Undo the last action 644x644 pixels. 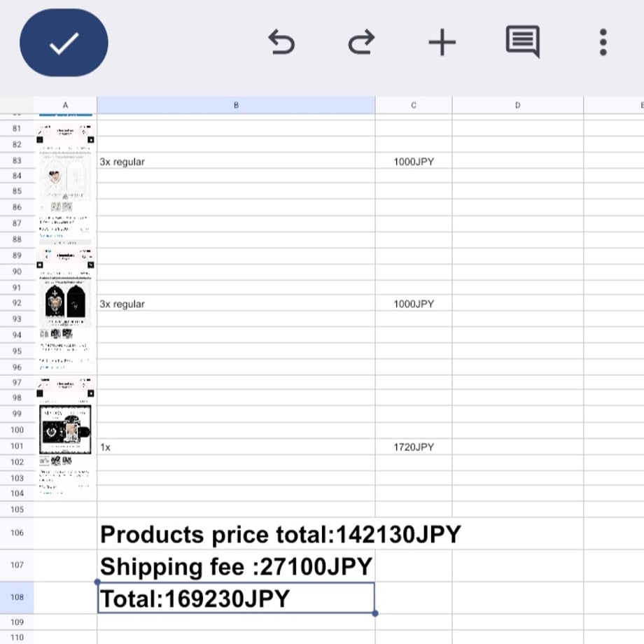point(281,42)
